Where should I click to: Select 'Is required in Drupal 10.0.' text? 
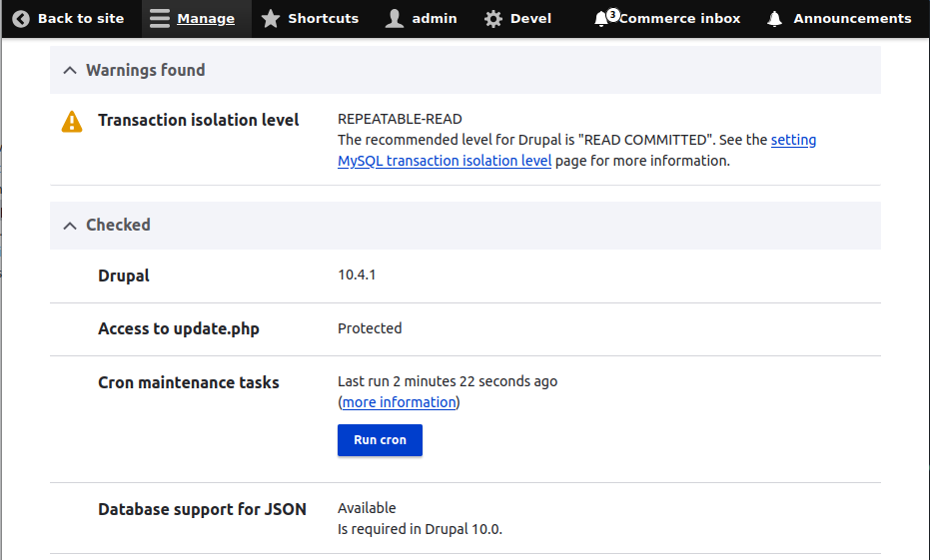(x=420, y=529)
